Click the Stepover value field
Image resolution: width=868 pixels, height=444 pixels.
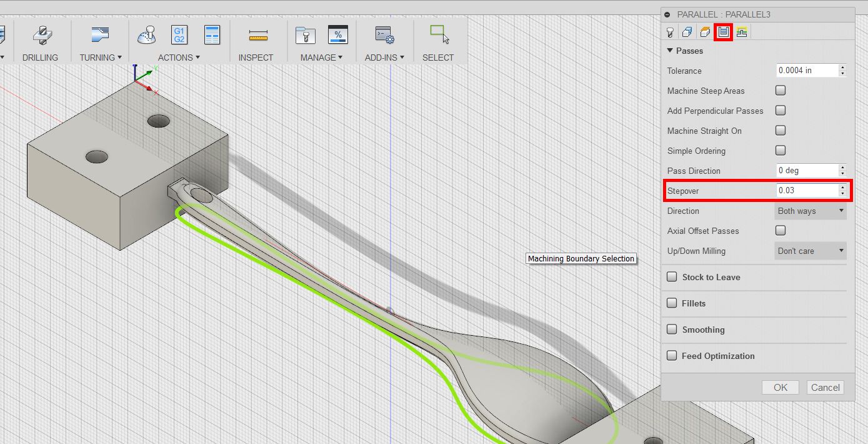click(x=807, y=191)
